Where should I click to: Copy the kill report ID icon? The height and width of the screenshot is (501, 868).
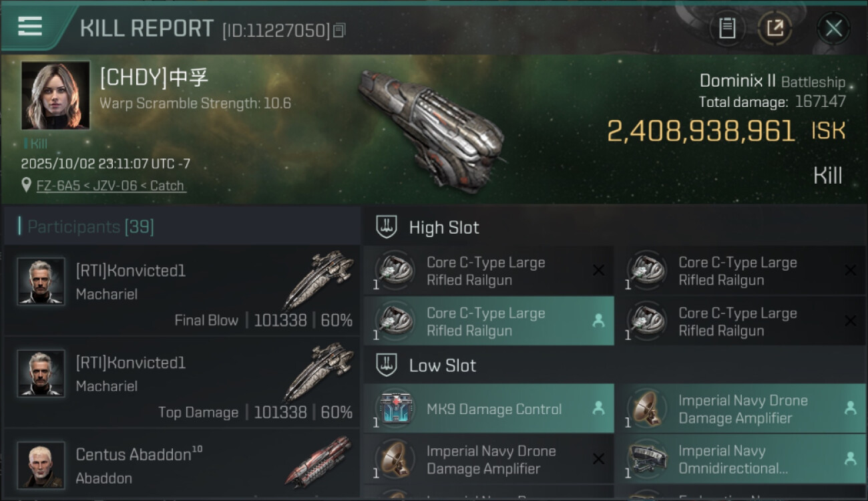coord(339,30)
